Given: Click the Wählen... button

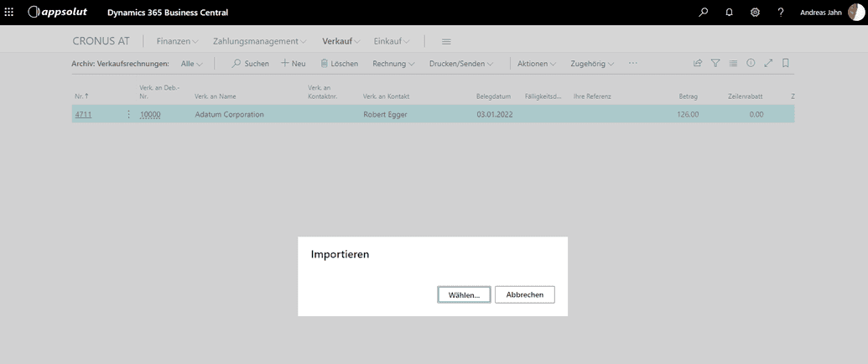Looking at the screenshot, I should [464, 294].
